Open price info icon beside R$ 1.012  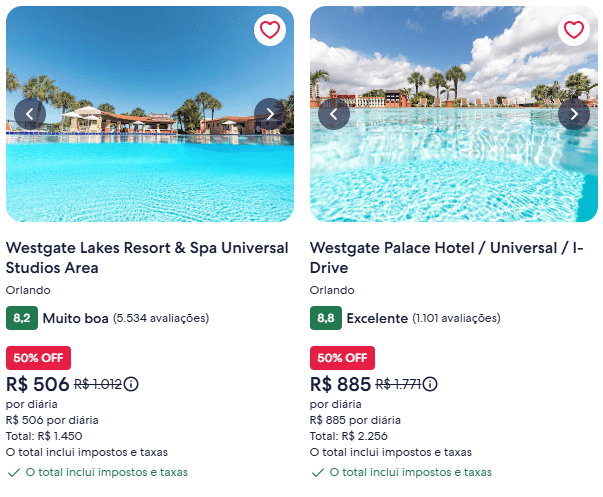(x=131, y=384)
